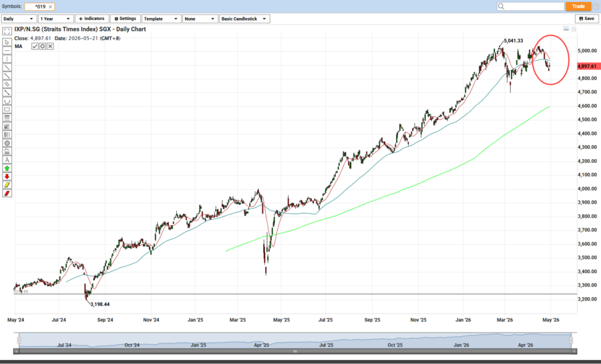Open MA indicator gear settings
Screen dimensions: 601x364
pos(42,46)
